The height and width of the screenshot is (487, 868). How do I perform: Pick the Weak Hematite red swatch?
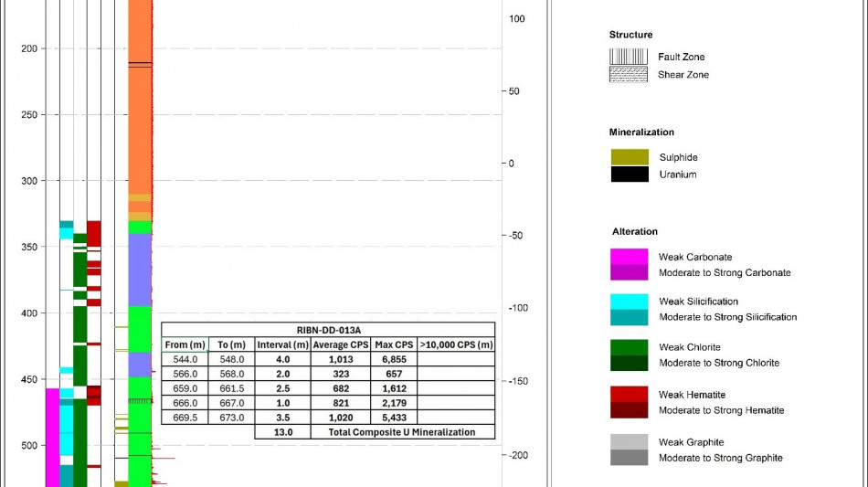tap(629, 395)
